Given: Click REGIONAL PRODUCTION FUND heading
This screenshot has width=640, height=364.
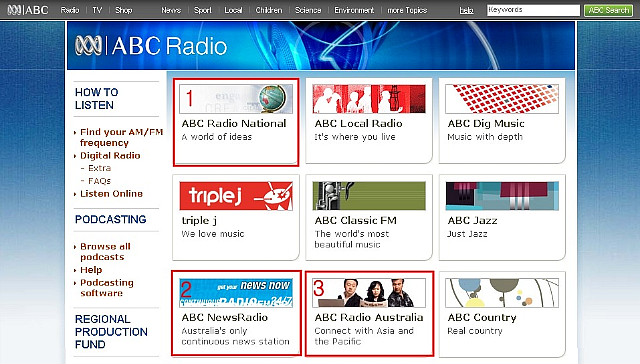Looking at the screenshot, I should (111, 331).
